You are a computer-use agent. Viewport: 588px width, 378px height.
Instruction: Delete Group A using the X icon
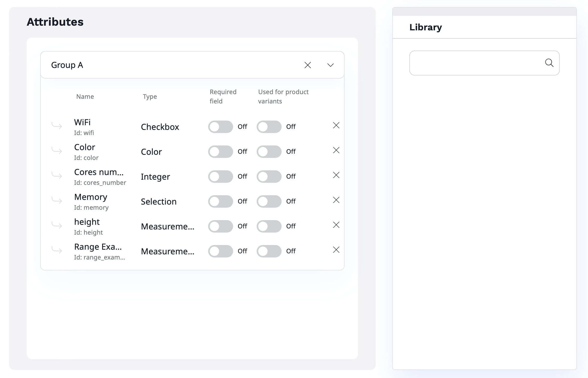click(307, 65)
